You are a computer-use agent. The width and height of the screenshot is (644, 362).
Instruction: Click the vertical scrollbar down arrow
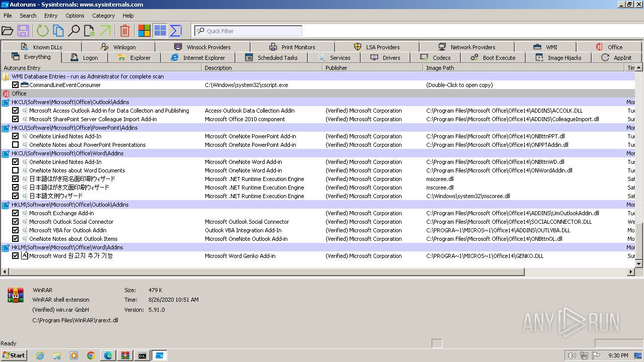(x=639, y=263)
